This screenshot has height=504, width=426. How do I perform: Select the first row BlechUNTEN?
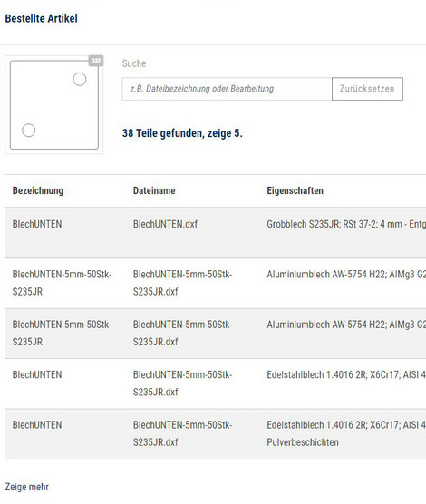point(216,233)
